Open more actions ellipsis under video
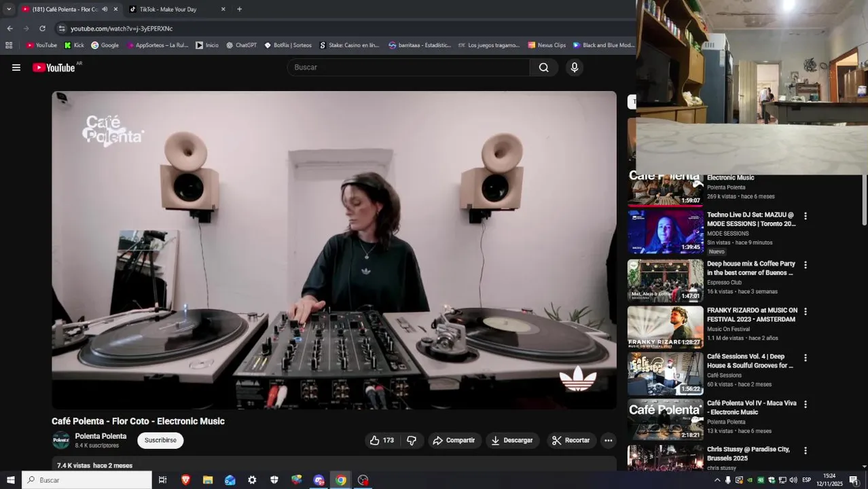This screenshot has height=489, width=868. (x=609, y=440)
